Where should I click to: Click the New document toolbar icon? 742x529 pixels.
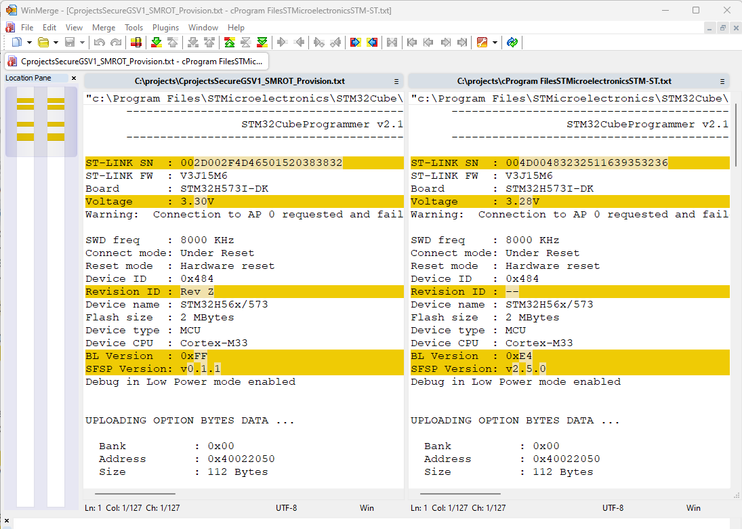point(17,43)
